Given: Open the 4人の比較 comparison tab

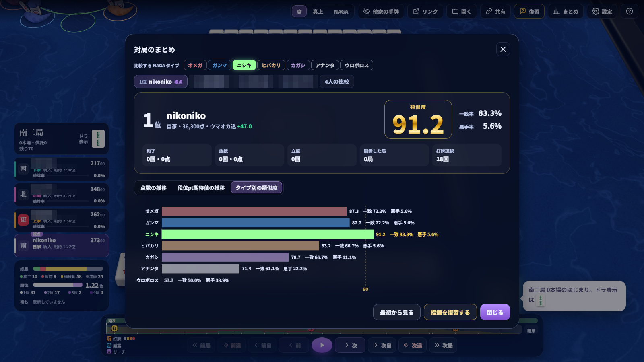Looking at the screenshot, I should coord(337,82).
